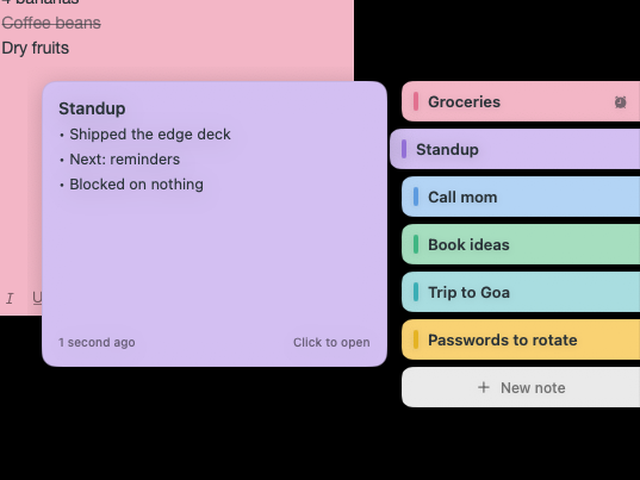Open the Trip to Goa note
Image resolution: width=640 pixels, height=480 pixels.
click(521, 292)
